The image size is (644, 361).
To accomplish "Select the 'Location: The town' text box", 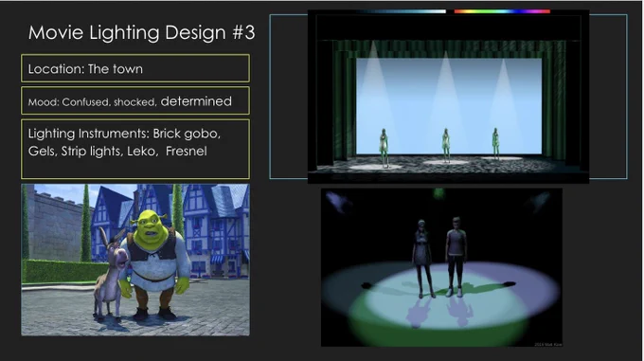I will 135,68.
